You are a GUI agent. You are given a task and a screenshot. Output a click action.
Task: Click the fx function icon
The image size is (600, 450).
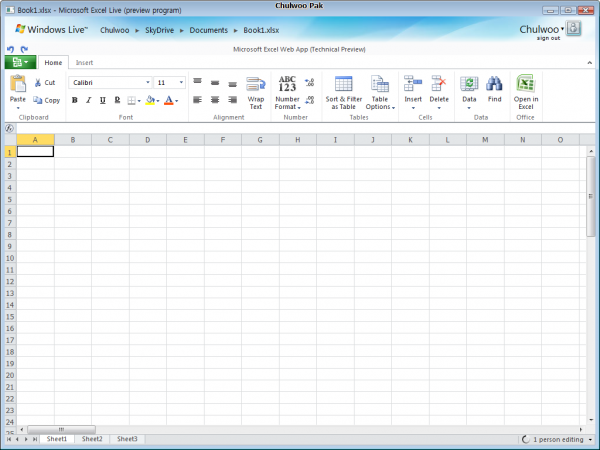[9, 128]
